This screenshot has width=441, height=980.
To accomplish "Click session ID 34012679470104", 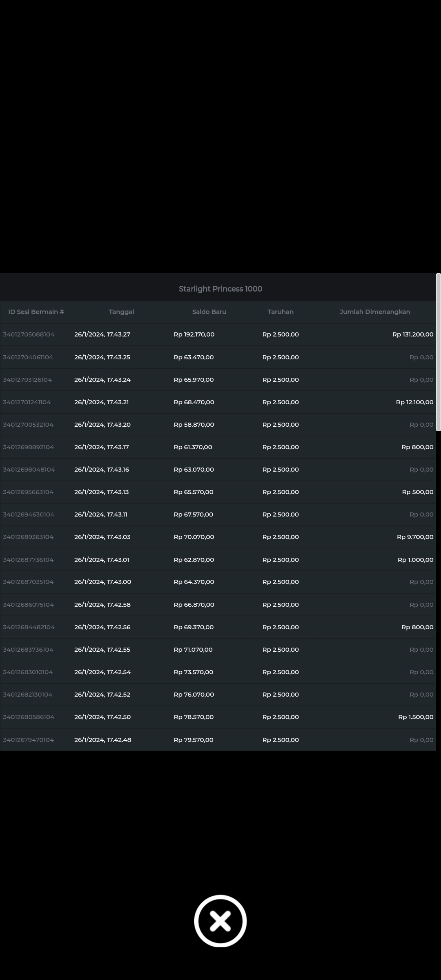I will point(29,740).
